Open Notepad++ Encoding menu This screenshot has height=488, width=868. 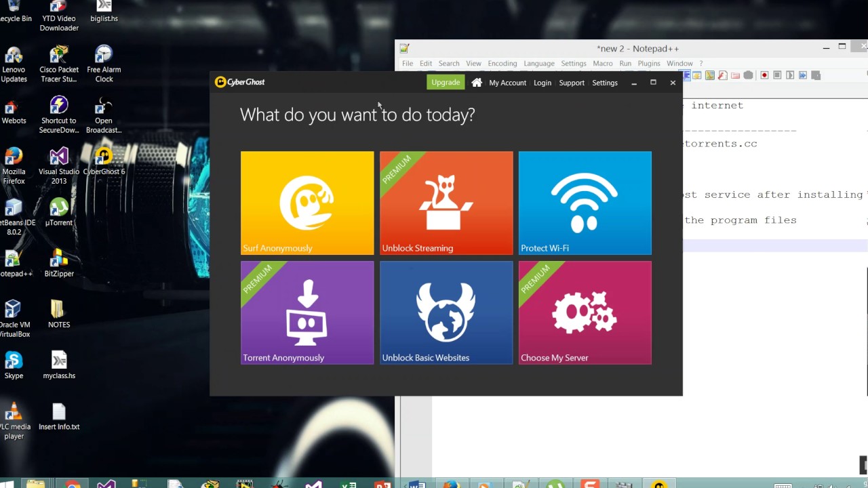pyautogui.click(x=502, y=63)
